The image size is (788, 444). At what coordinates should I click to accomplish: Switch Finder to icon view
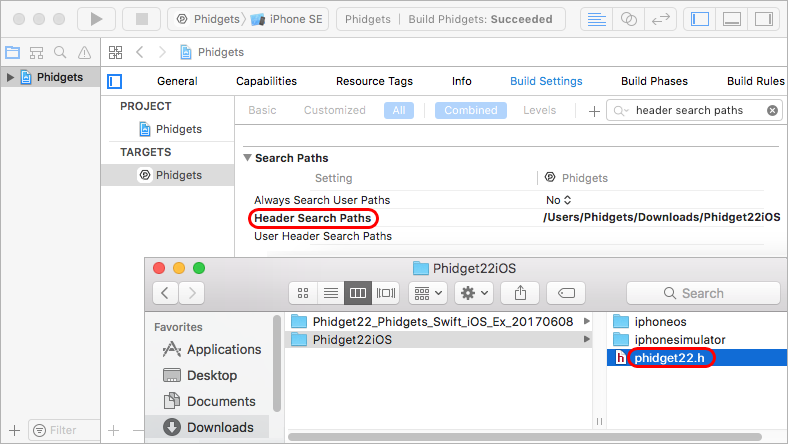pos(305,293)
